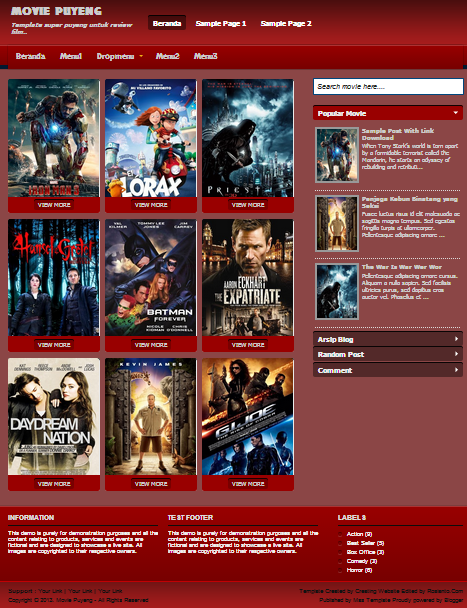Viewport: 467px width, 608px height.
Task: Click View More under El Lorax
Action: (151, 205)
